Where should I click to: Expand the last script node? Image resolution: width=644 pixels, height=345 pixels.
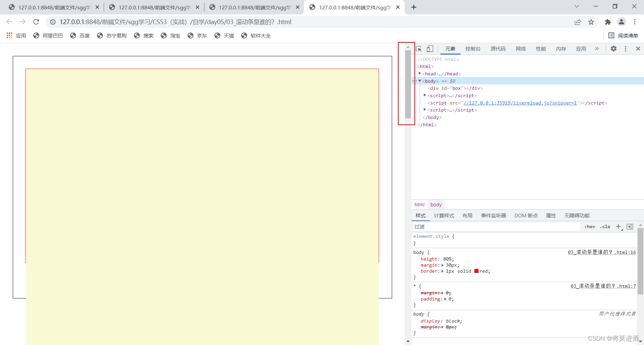tap(425, 110)
